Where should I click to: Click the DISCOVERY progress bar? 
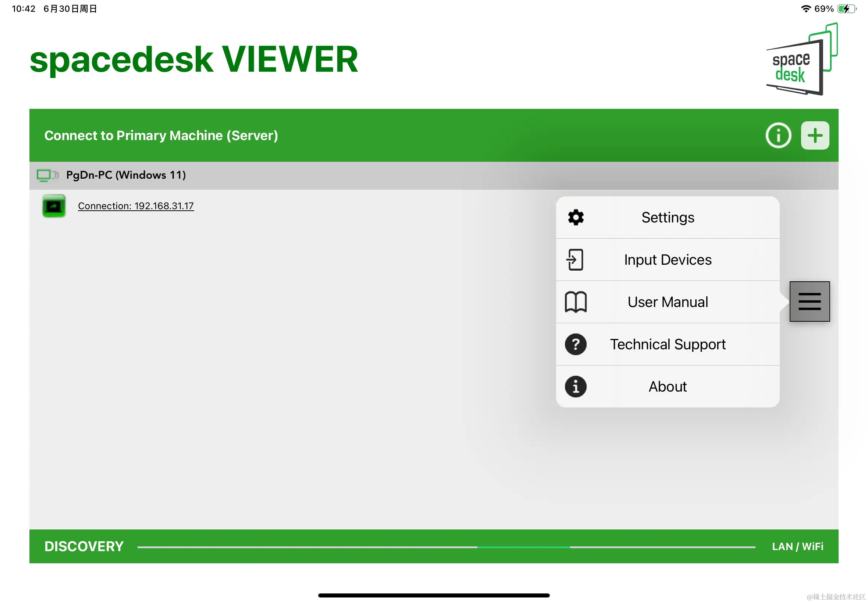[x=446, y=547]
